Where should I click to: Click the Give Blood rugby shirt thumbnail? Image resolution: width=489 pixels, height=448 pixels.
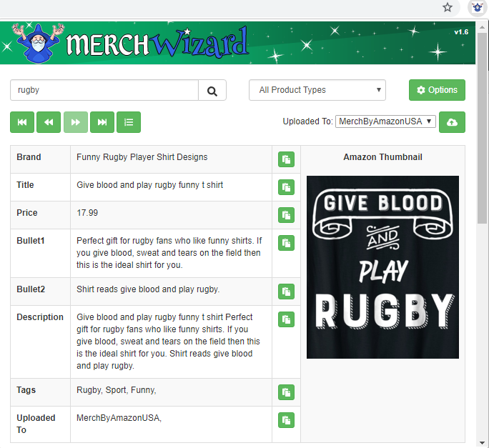tap(382, 267)
